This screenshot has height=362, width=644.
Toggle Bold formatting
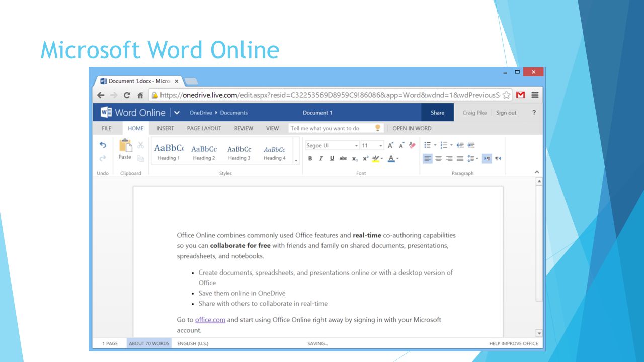[310, 159]
